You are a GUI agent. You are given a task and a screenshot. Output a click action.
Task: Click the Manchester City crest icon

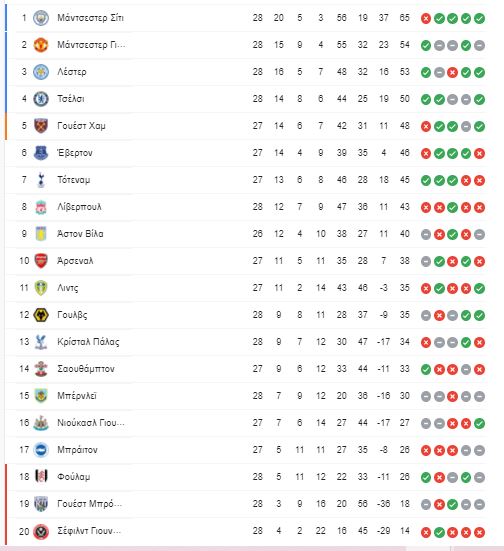click(x=41, y=18)
